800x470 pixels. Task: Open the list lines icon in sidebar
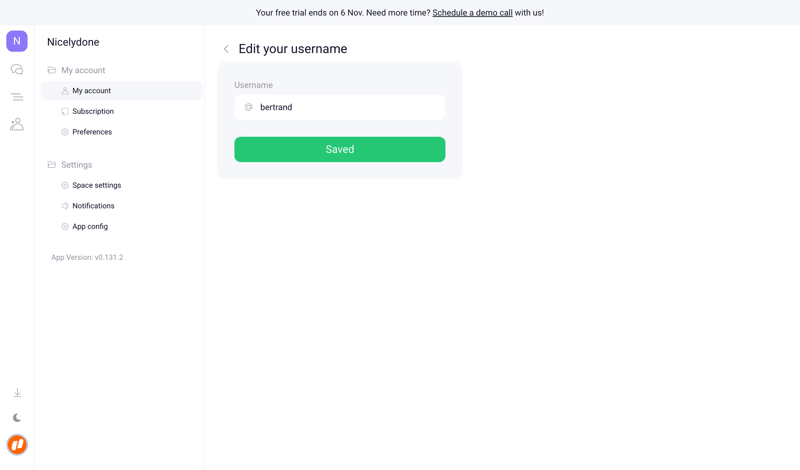pyautogui.click(x=17, y=97)
